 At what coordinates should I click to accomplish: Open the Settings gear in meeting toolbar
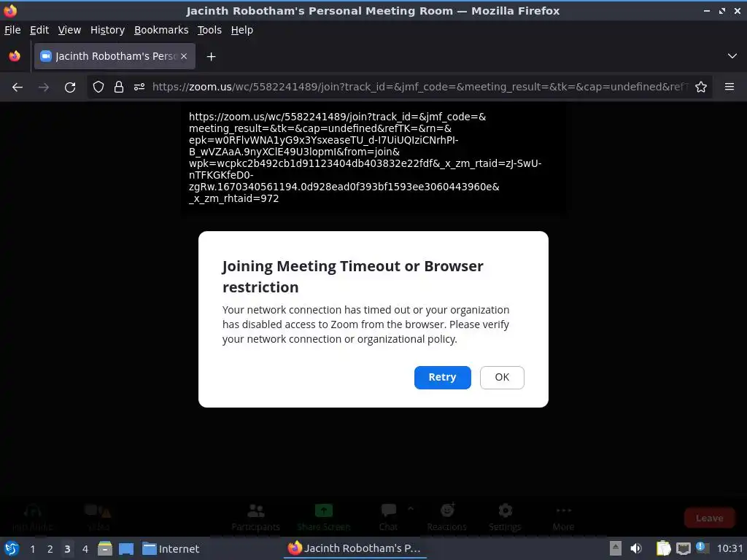(x=505, y=518)
